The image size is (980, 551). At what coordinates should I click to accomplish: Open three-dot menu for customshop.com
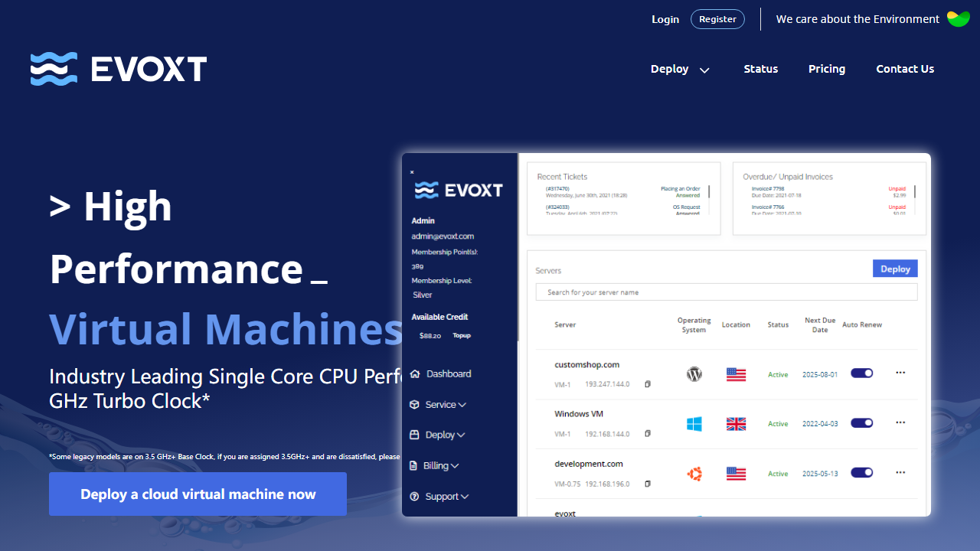(x=900, y=373)
